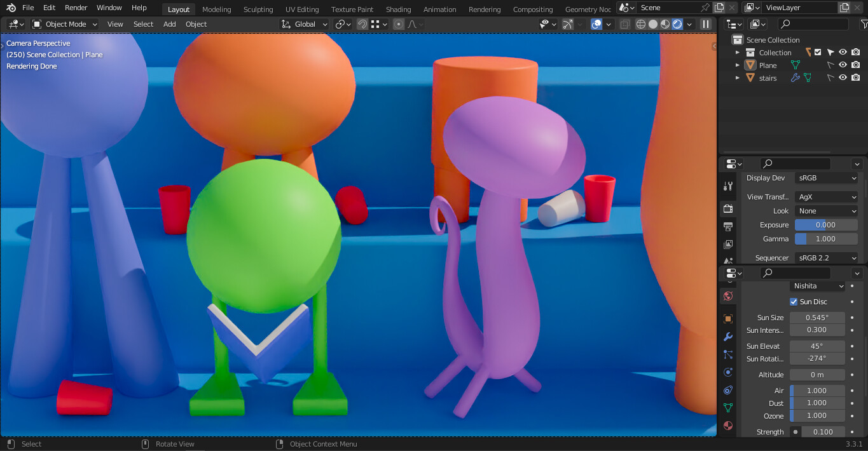Open the viewport View menu

pos(115,24)
